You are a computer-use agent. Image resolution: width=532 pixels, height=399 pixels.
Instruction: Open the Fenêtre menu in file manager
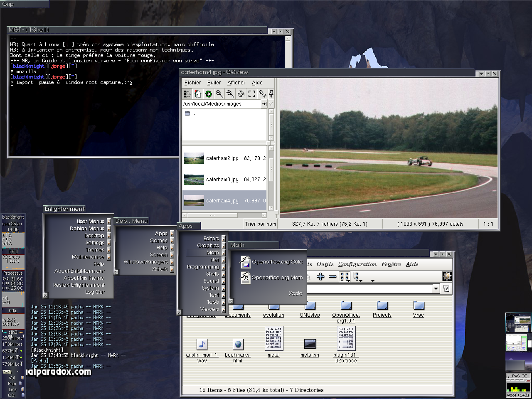(391, 264)
